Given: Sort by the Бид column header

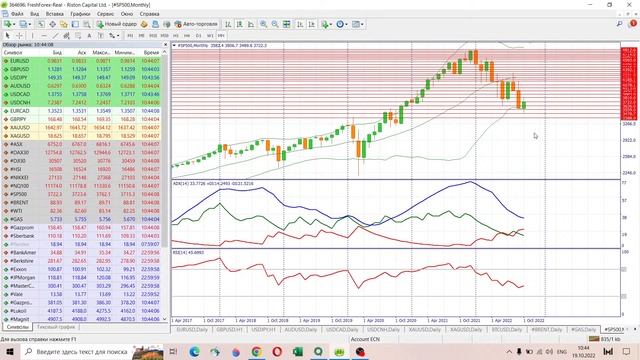Looking at the screenshot, I should pos(58,53).
